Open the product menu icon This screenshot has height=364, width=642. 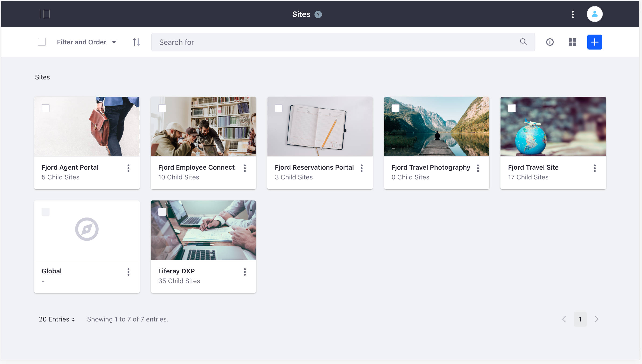click(46, 14)
